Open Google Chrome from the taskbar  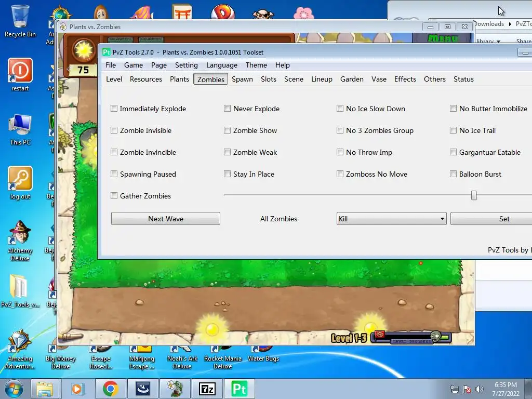click(x=110, y=389)
